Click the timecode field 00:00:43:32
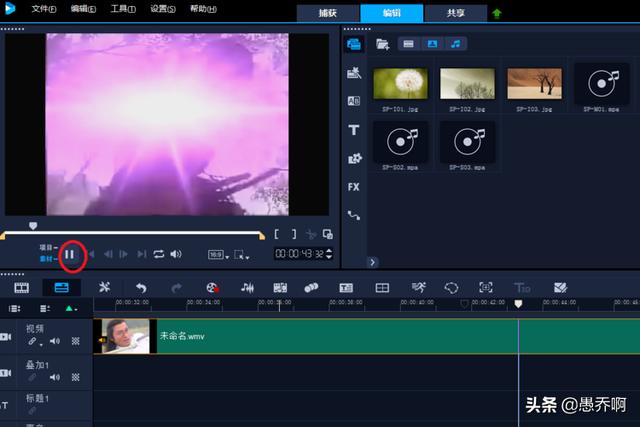This screenshot has width=640, height=427. (x=299, y=254)
